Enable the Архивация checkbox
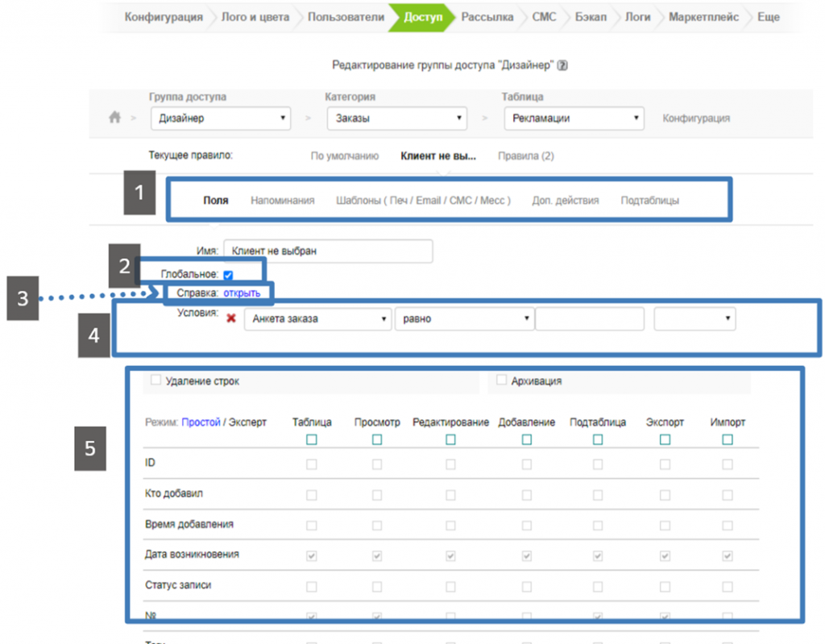This screenshot has height=644, width=825. coord(501,380)
